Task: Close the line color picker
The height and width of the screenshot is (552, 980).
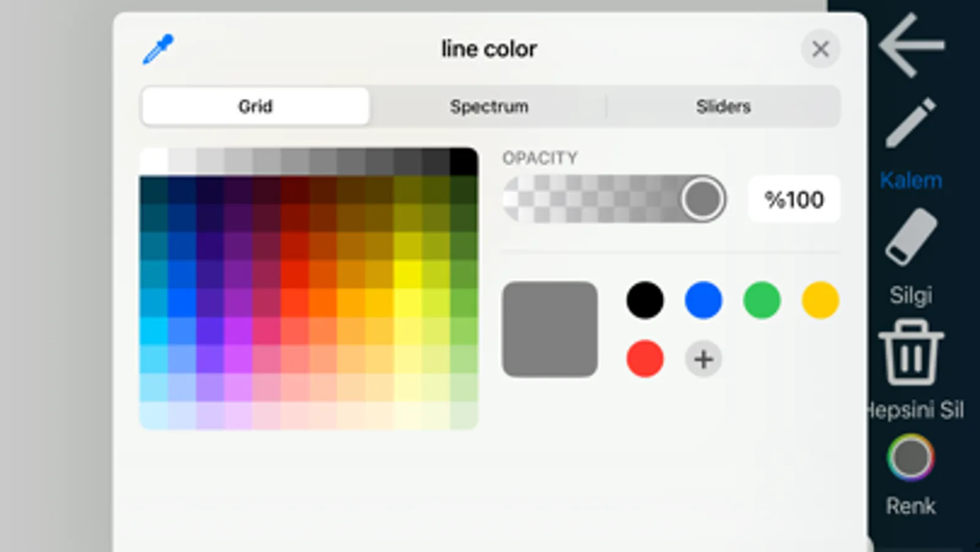Action: click(x=820, y=49)
